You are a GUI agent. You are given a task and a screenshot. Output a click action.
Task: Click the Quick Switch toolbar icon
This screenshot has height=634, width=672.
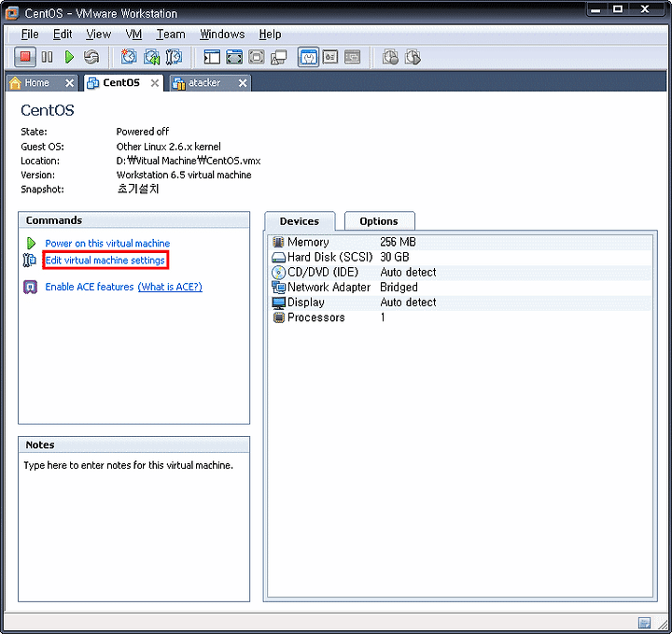coord(257,57)
